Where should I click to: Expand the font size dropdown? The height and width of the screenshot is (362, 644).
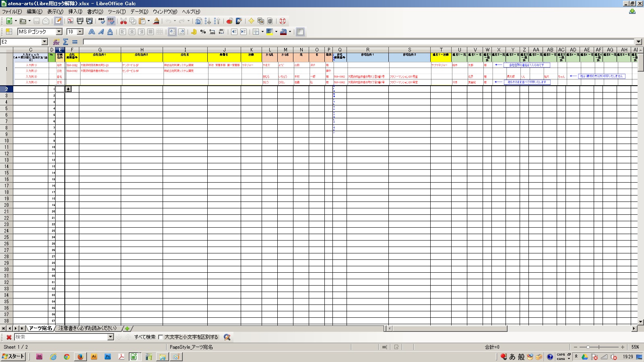pos(80,32)
